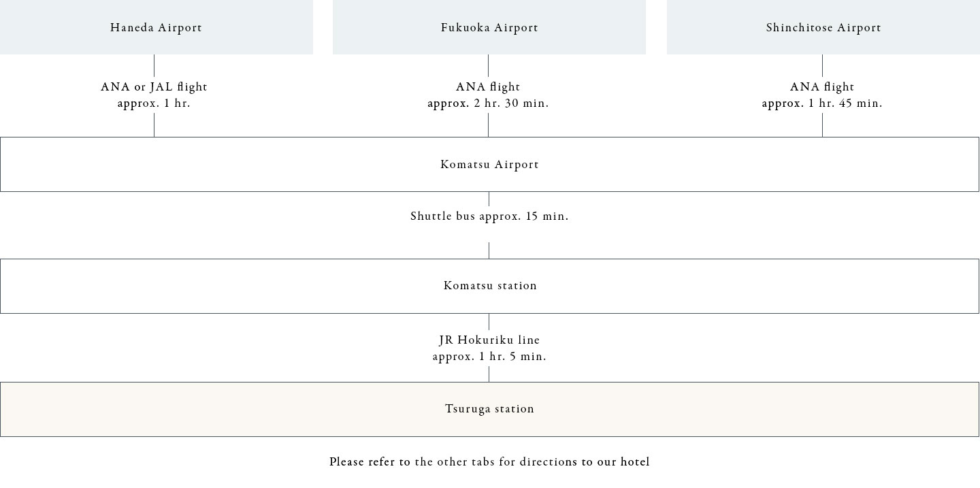Click approx. 2 hr. 30 min. text

488,103
